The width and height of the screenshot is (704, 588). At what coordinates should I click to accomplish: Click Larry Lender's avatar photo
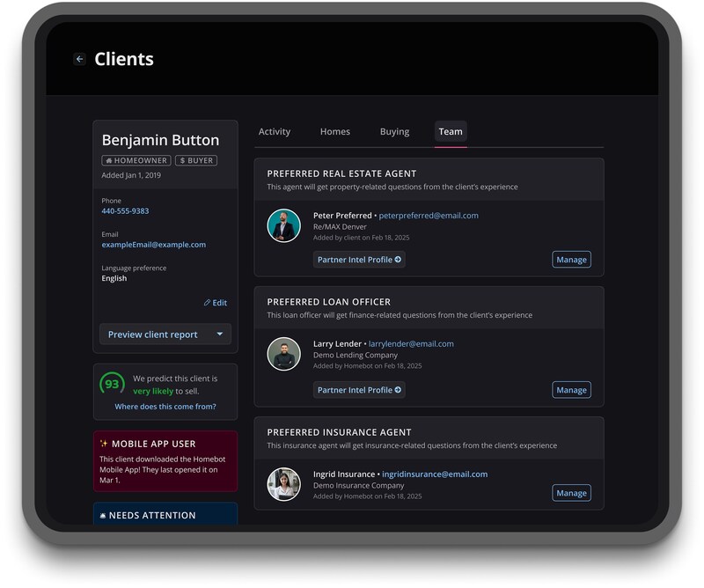pyautogui.click(x=283, y=355)
